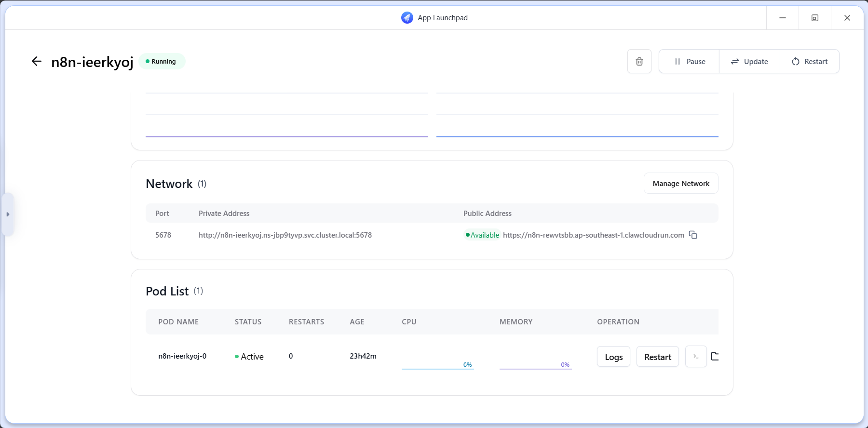Go back using the left arrow
This screenshot has width=868, height=428.
(x=37, y=61)
